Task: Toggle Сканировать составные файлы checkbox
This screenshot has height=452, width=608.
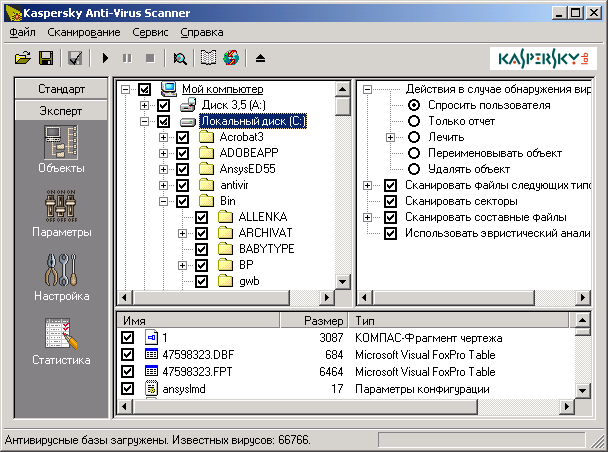Action: click(390, 217)
